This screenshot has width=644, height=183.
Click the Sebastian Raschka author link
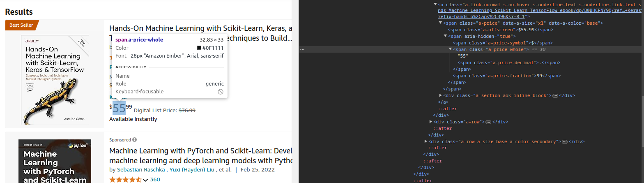(141, 170)
